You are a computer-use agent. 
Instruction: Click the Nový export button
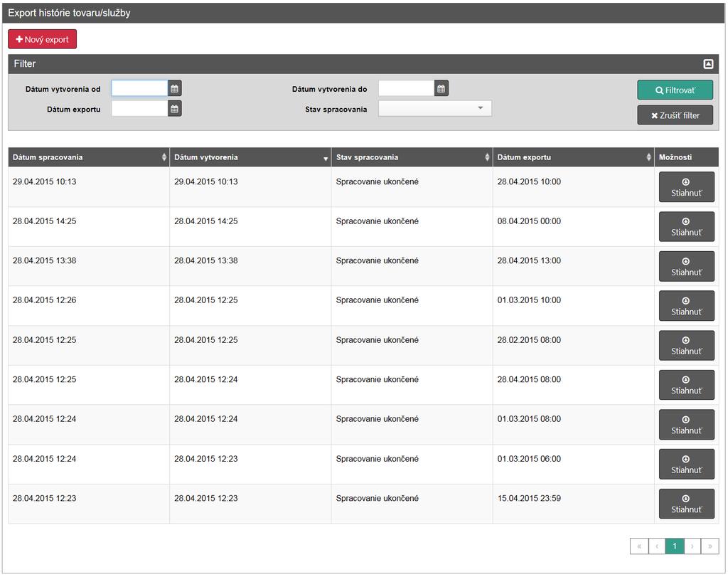pos(42,39)
